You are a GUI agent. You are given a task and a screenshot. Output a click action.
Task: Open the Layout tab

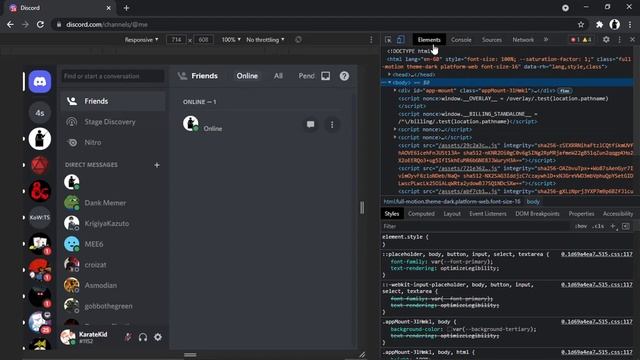452,213
